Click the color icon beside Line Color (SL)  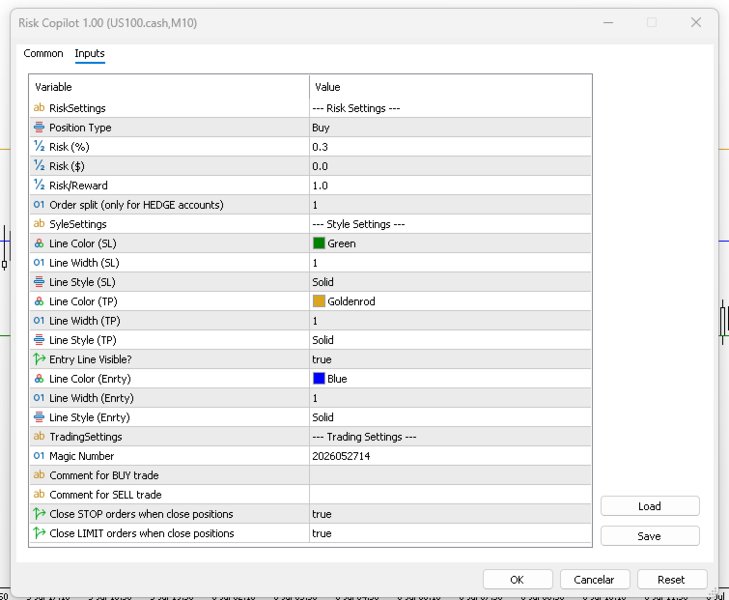[39, 243]
